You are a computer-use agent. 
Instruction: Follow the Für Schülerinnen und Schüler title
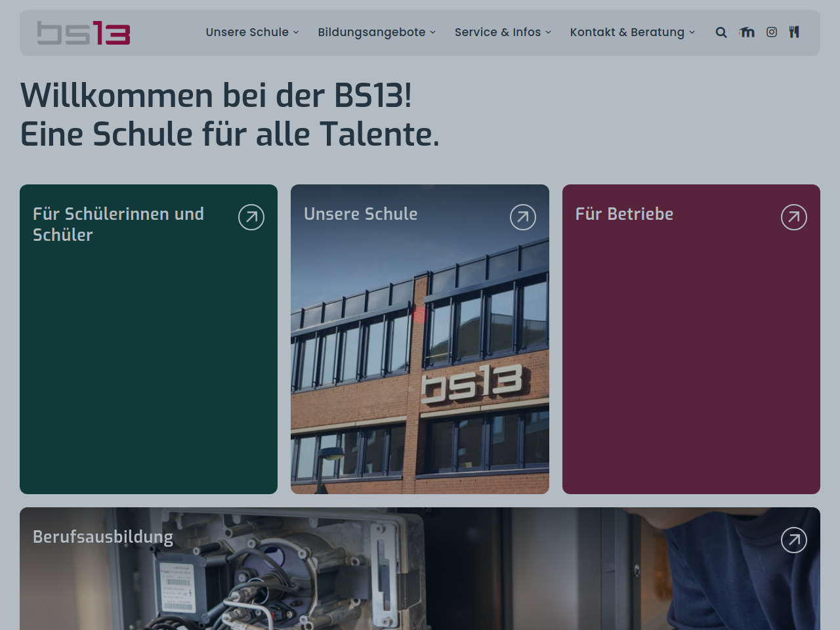pos(118,224)
